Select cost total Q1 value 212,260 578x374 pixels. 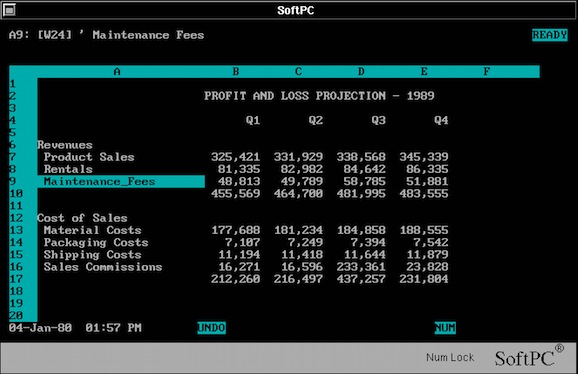pyautogui.click(x=236, y=279)
